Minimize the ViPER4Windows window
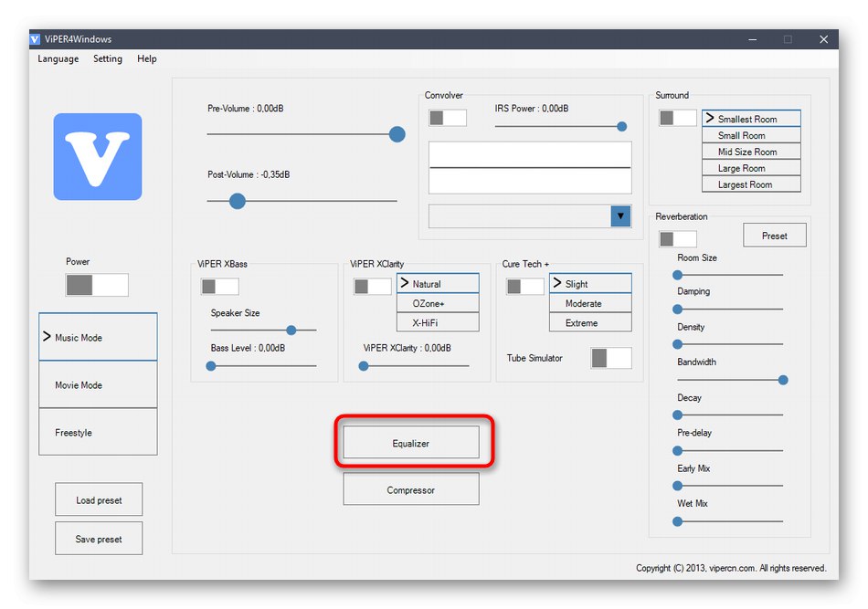The image size is (868, 609). 752,39
